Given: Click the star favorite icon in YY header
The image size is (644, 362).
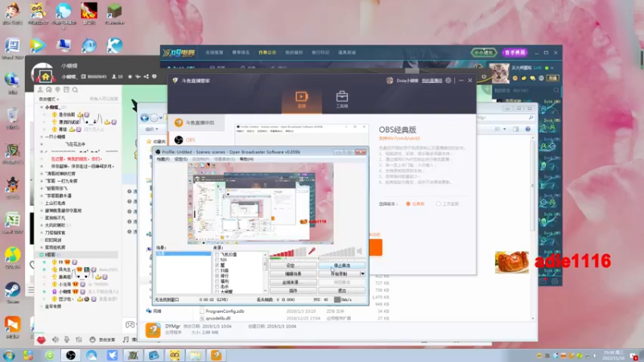Looking at the screenshot, I should (130, 76).
